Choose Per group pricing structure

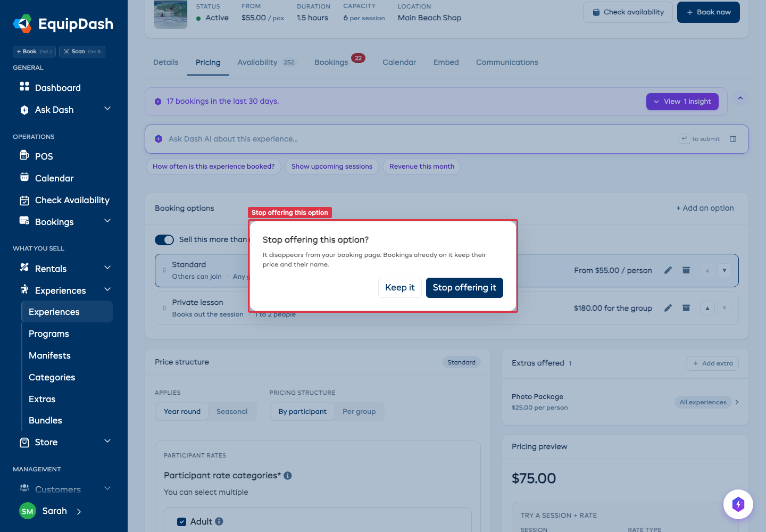tap(359, 412)
